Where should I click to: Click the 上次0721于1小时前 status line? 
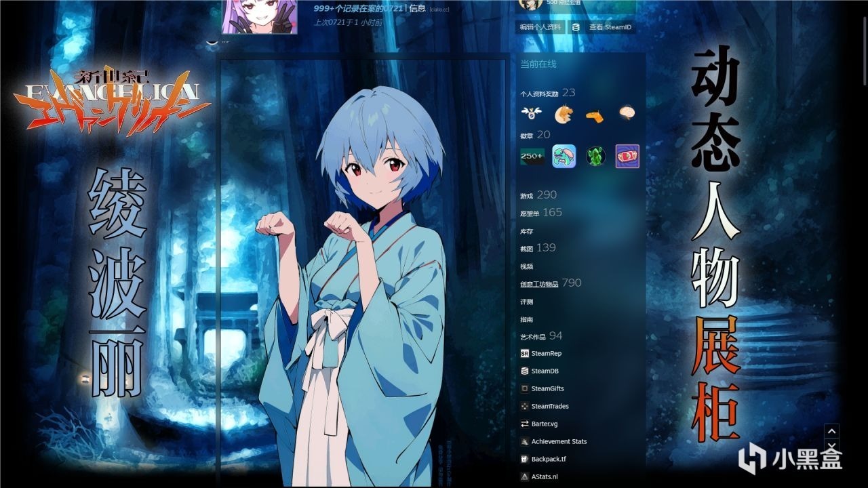coord(348,22)
